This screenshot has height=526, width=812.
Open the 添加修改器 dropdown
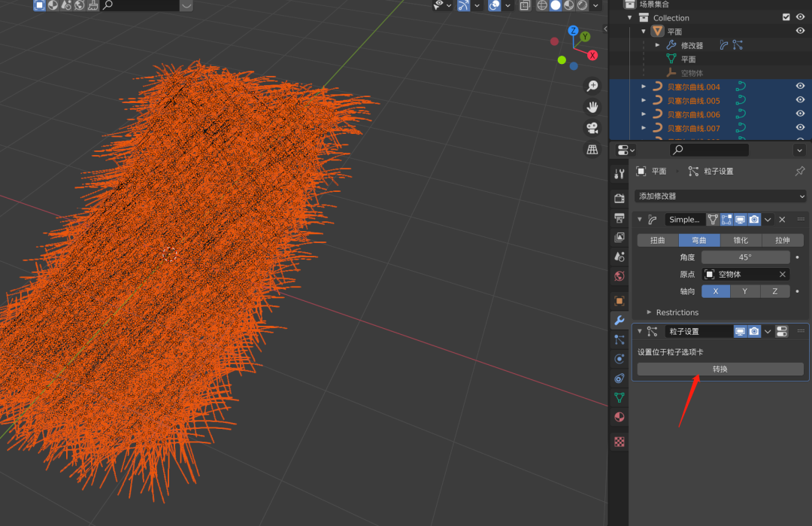pyautogui.click(x=720, y=196)
